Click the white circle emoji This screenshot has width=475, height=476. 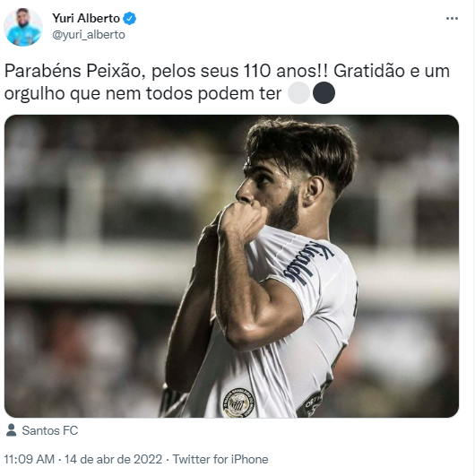[298, 93]
